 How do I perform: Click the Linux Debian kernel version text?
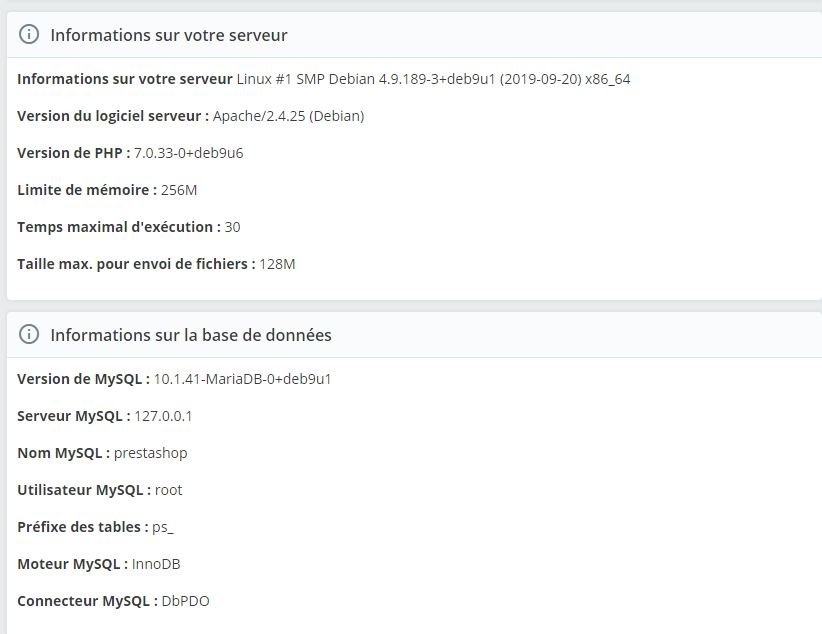[x=434, y=79]
